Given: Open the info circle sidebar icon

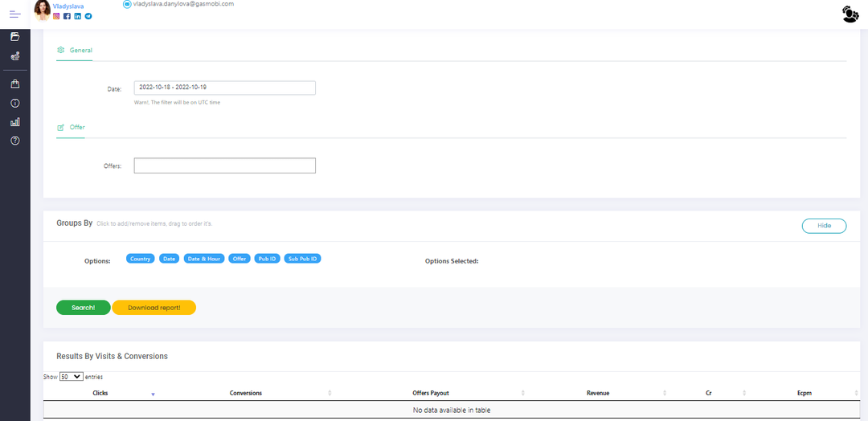Looking at the screenshot, I should tap(14, 103).
